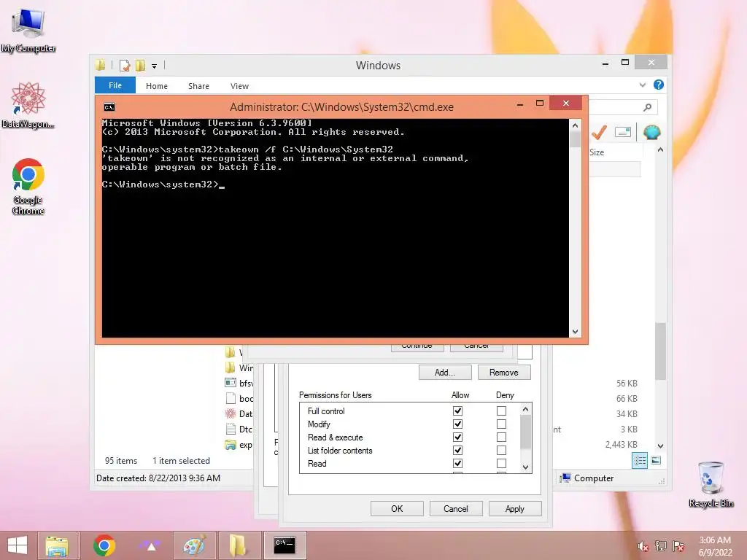Open My Computer desktop icon
Image resolution: width=747 pixels, height=560 pixels.
28,30
